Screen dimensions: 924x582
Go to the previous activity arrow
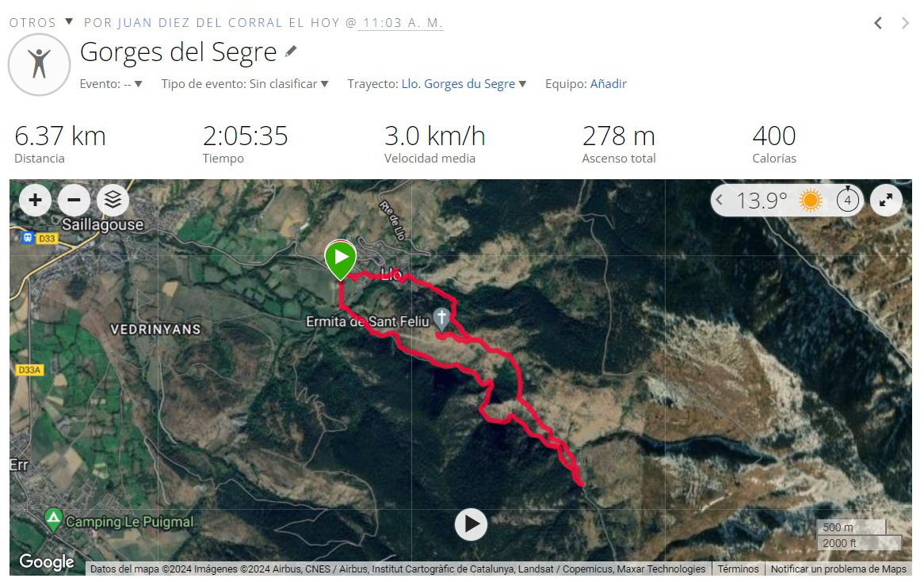point(878,23)
